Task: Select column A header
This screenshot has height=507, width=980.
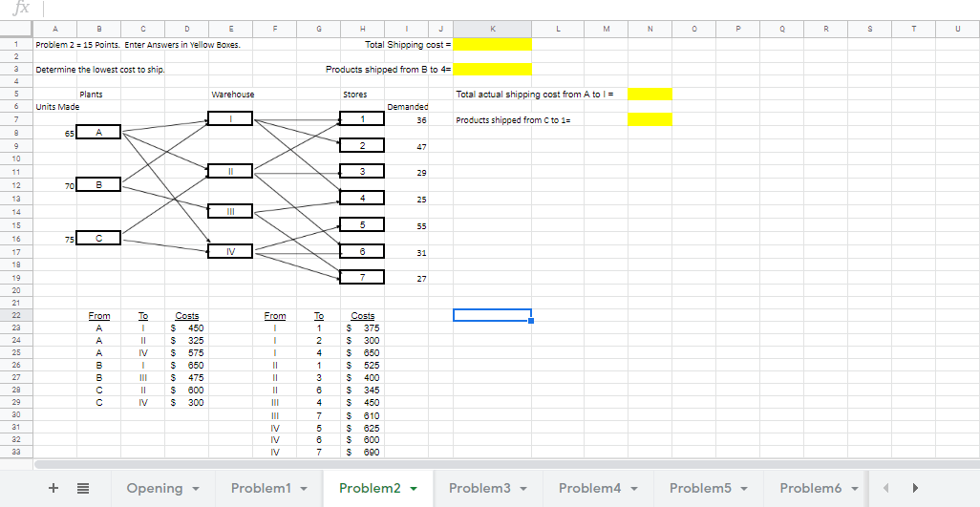Action: coord(55,29)
